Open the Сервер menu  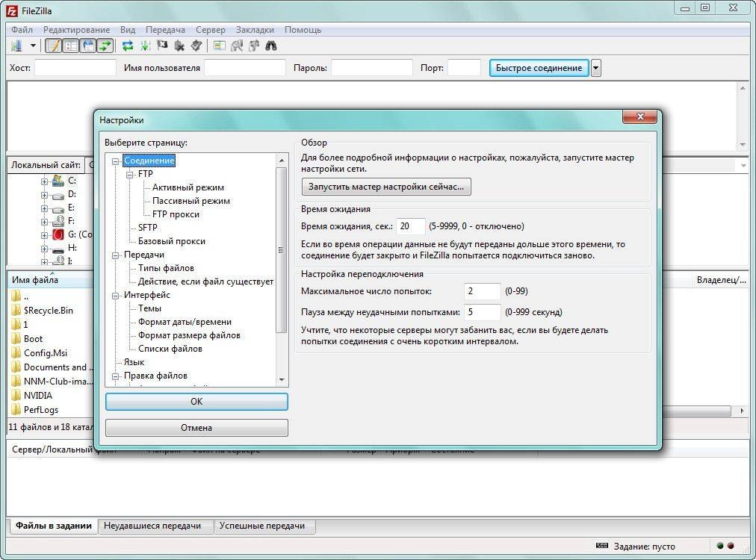(210, 30)
